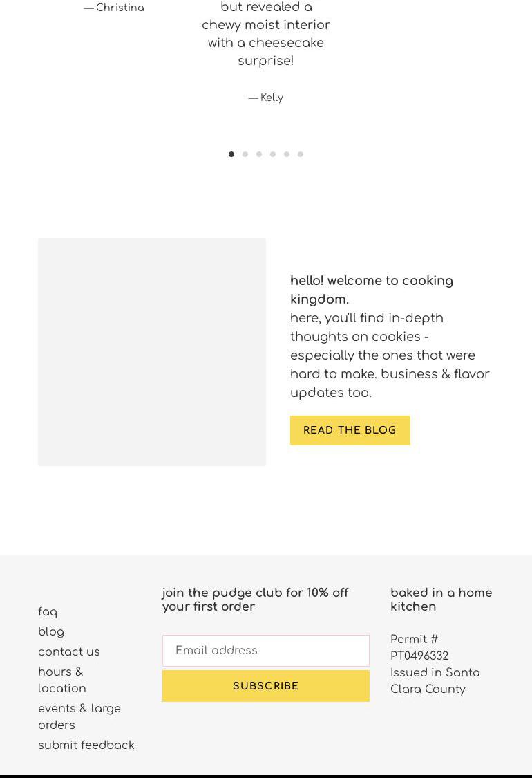
Task: Open events & large orders link
Action: [79, 717]
